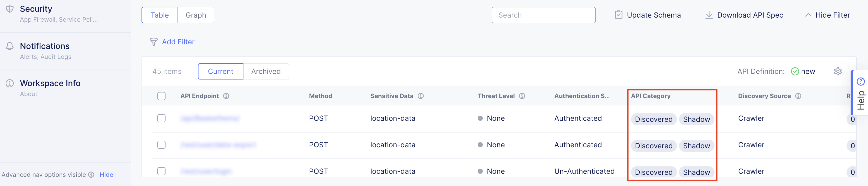
Task: Click the Authentication S... column header
Action: click(x=582, y=96)
